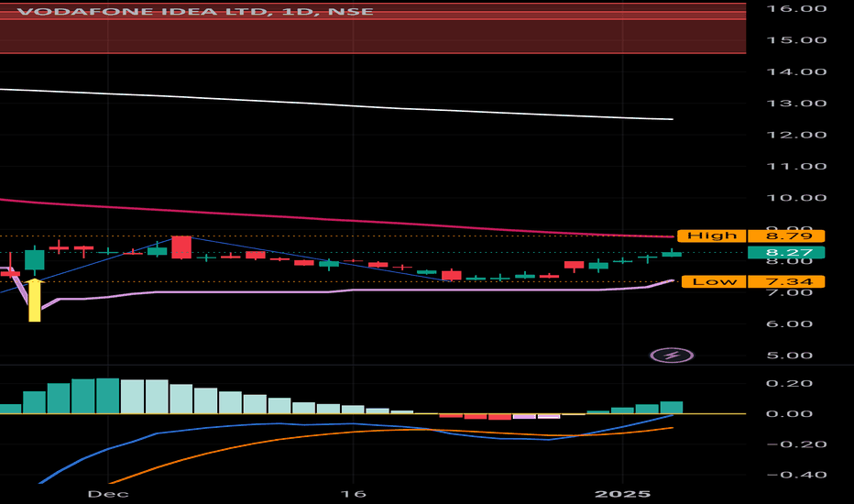
Task: Click the 16 date label on time axis
Action: point(353,494)
